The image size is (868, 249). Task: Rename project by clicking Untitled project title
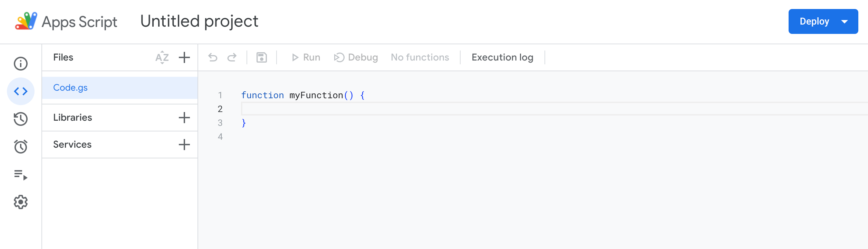[199, 21]
